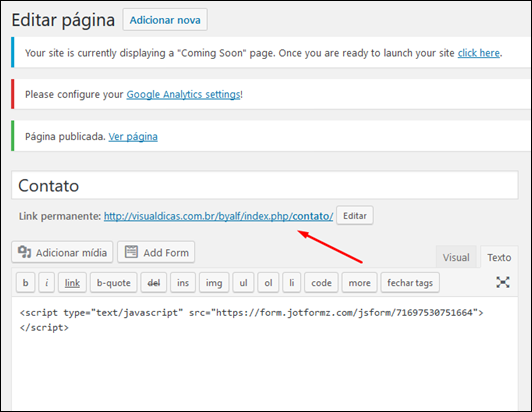Open the Ver página link

[x=133, y=136]
